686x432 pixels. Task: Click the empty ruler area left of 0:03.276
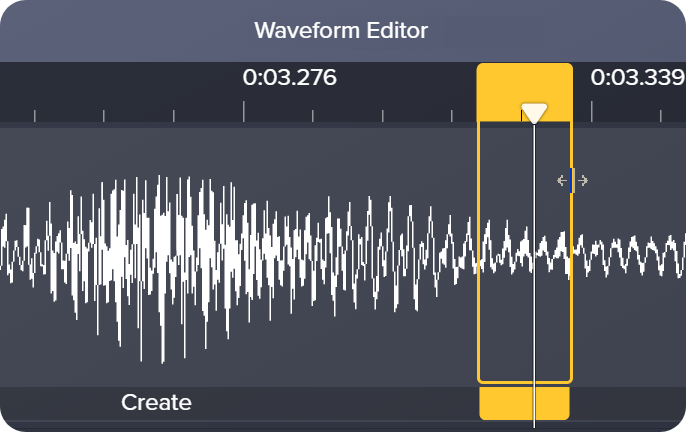(x=120, y=85)
